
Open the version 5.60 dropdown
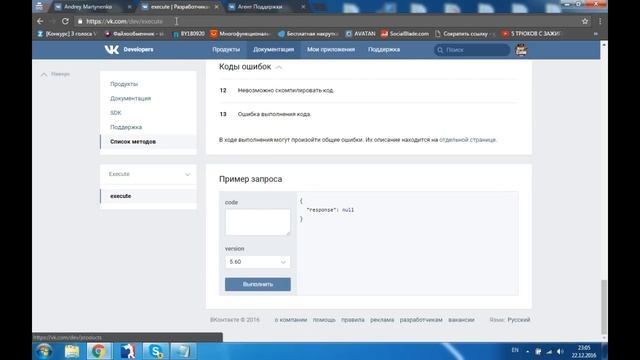coord(258,262)
